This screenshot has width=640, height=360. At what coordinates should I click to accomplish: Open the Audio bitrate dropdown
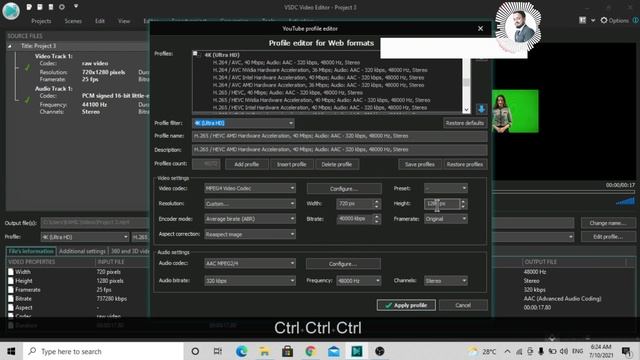(x=250, y=281)
